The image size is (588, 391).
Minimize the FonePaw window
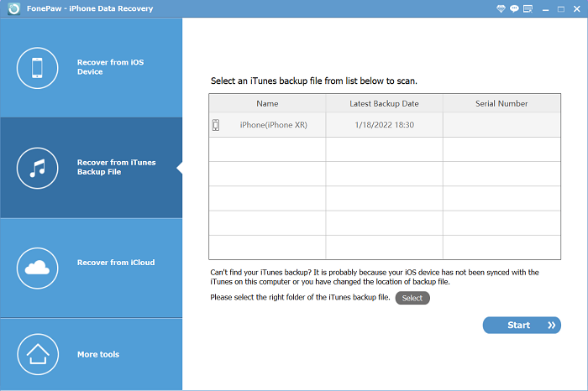pyautogui.click(x=546, y=9)
